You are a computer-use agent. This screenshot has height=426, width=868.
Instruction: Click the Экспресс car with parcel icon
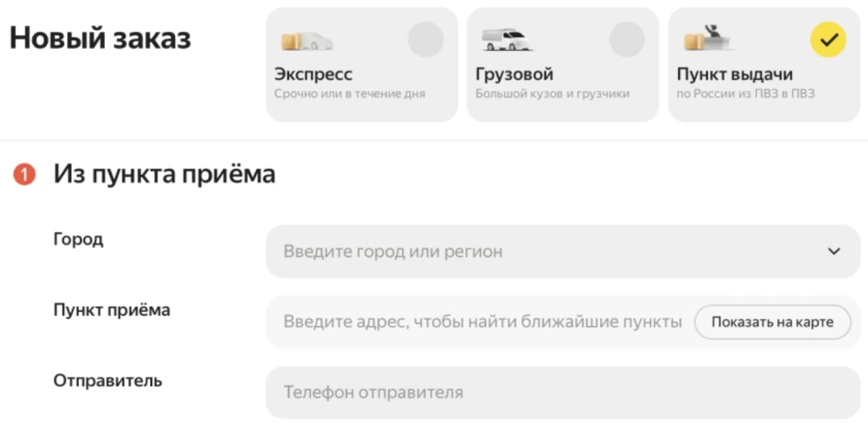pos(307,41)
